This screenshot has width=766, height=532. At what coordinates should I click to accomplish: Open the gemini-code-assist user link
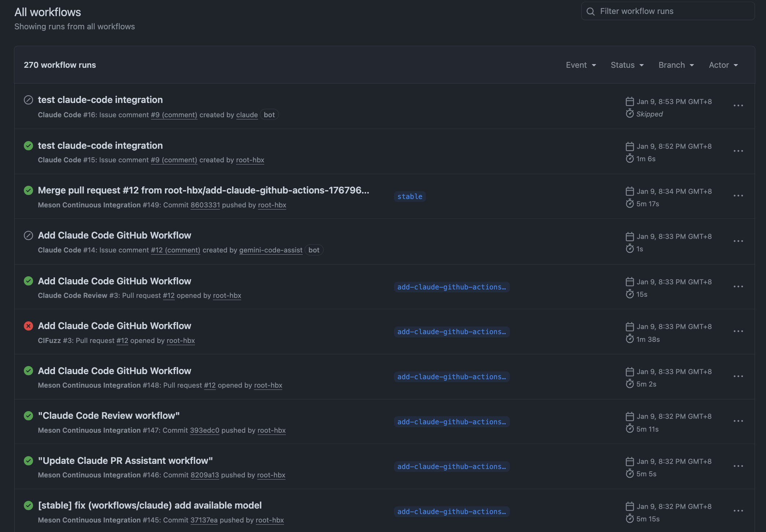click(270, 250)
